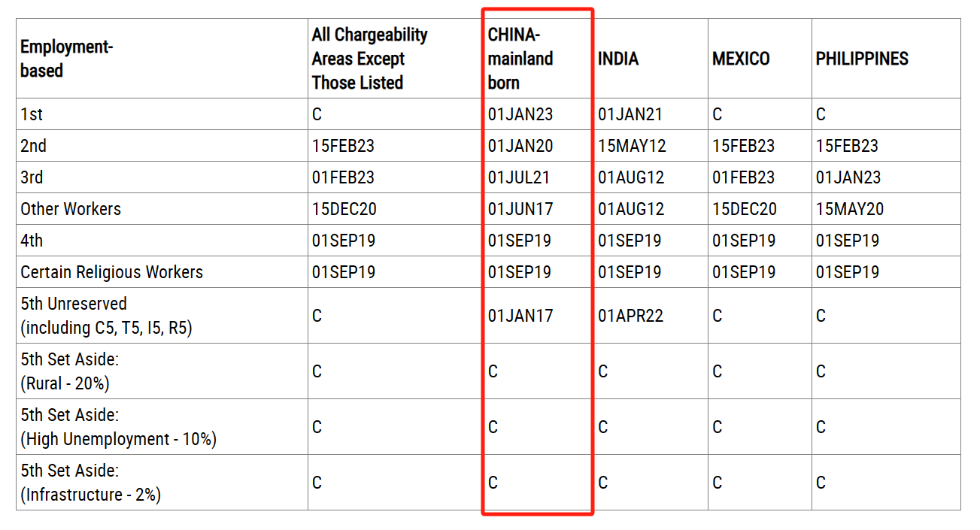
Task: Select the PHILIPPINES column header
Action: tap(862, 59)
